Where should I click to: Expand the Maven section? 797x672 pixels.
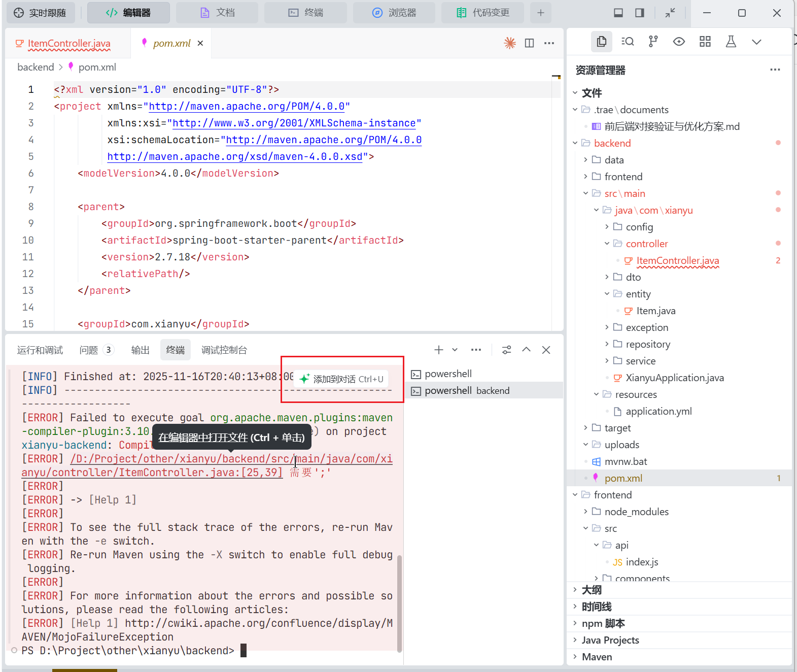pos(597,657)
